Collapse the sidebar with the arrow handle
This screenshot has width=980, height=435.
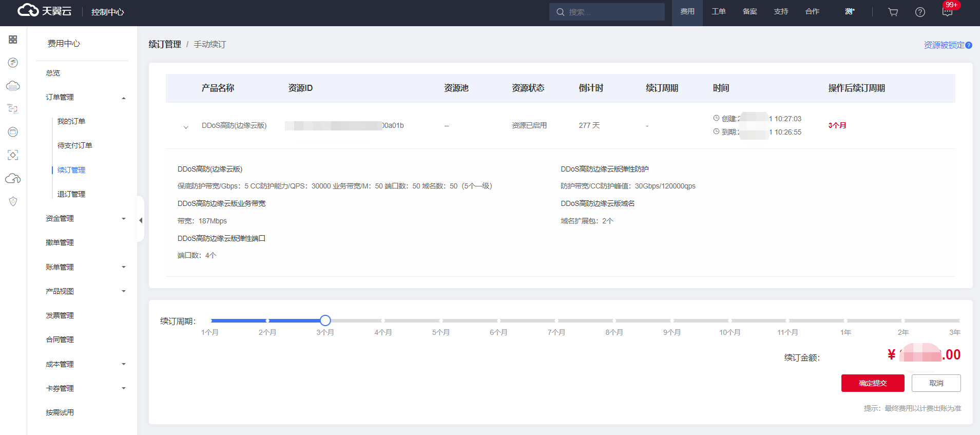[x=141, y=220]
